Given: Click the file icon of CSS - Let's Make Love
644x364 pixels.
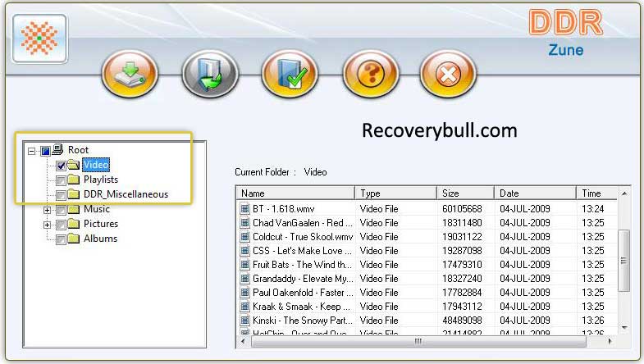Looking at the screenshot, I should pyautogui.click(x=244, y=251).
